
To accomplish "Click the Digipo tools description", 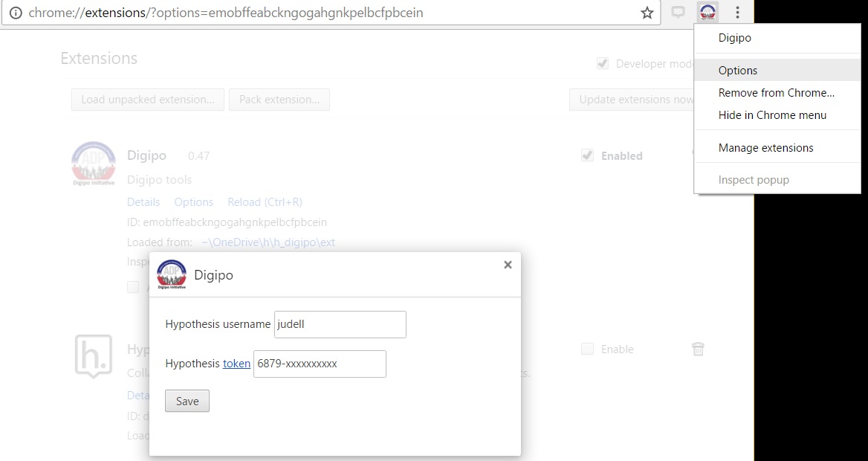I will (x=160, y=179).
